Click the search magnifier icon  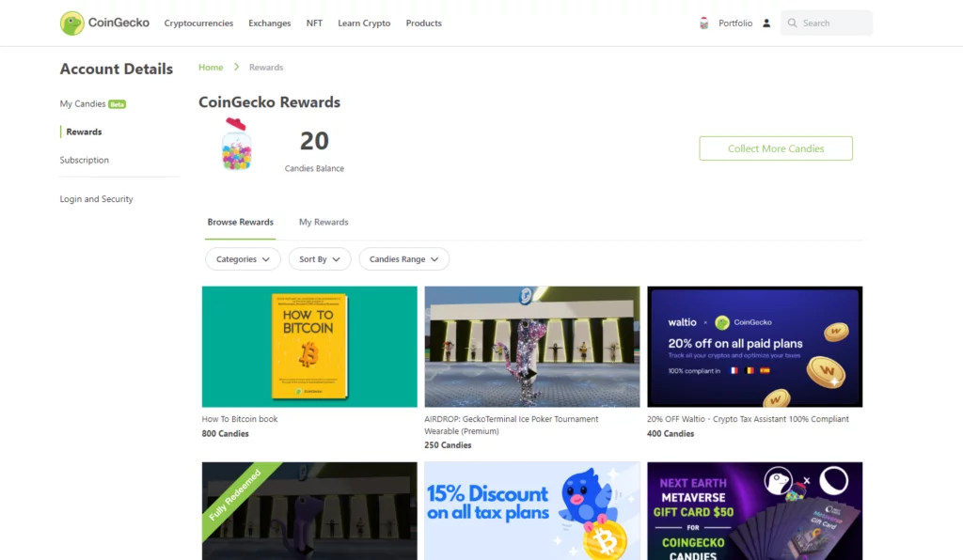coord(792,23)
